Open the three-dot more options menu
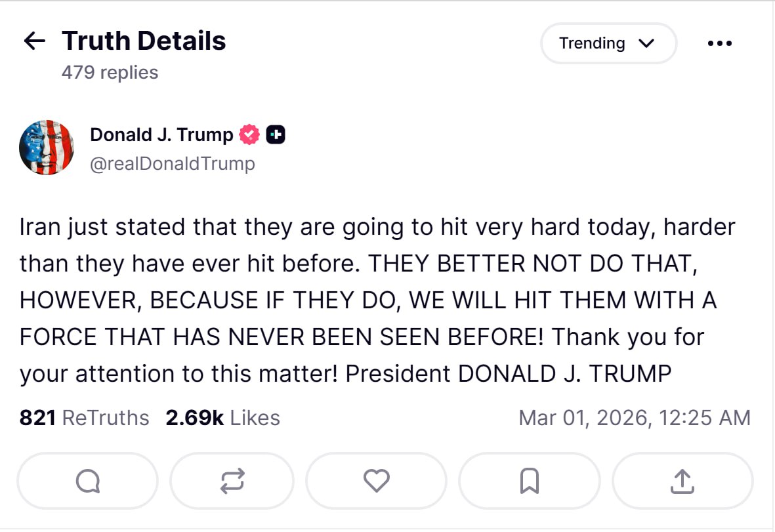 [720, 43]
